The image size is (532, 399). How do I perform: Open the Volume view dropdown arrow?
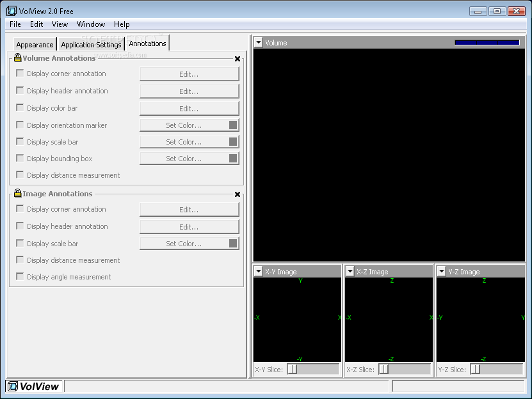(x=259, y=43)
